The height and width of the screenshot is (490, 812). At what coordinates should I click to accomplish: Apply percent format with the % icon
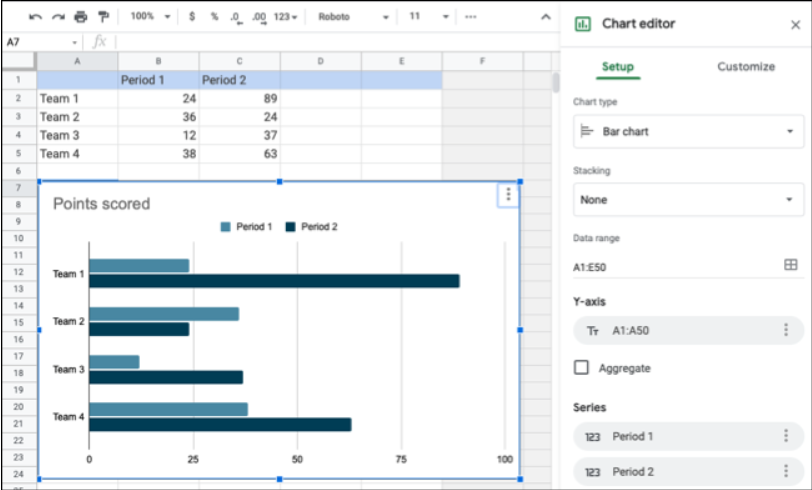pyautogui.click(x=213, y=17)
